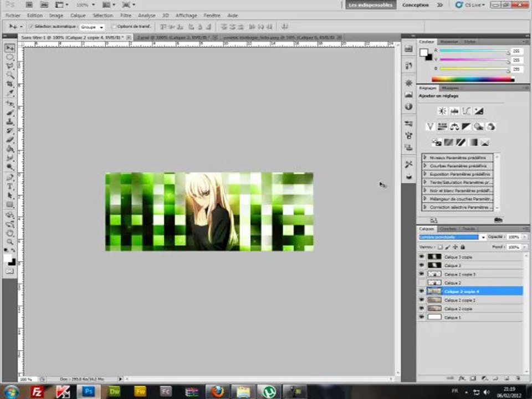
Task: Pick the Eraser tool
Action: point(10,140)
